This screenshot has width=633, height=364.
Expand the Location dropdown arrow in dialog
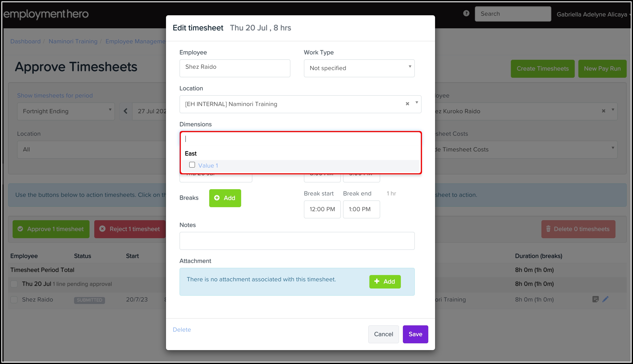(417, 103)
